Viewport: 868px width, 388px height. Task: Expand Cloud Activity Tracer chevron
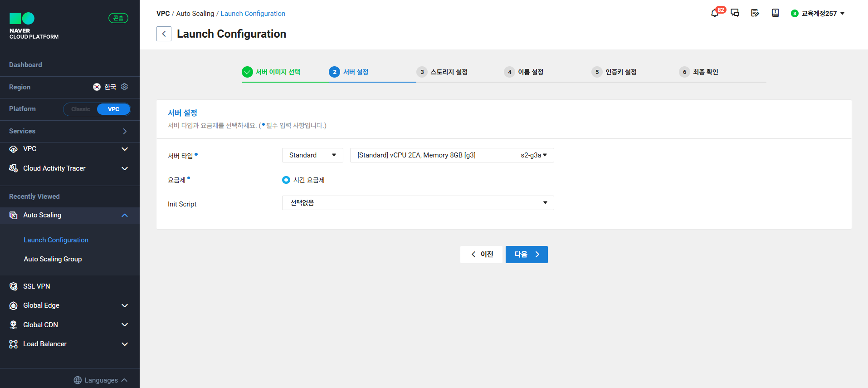(x=125, y=168)
